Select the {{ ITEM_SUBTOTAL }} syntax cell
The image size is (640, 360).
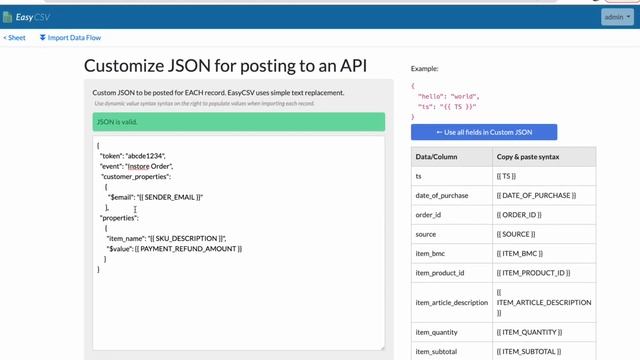pyautogui.click(x=544, y=351)
